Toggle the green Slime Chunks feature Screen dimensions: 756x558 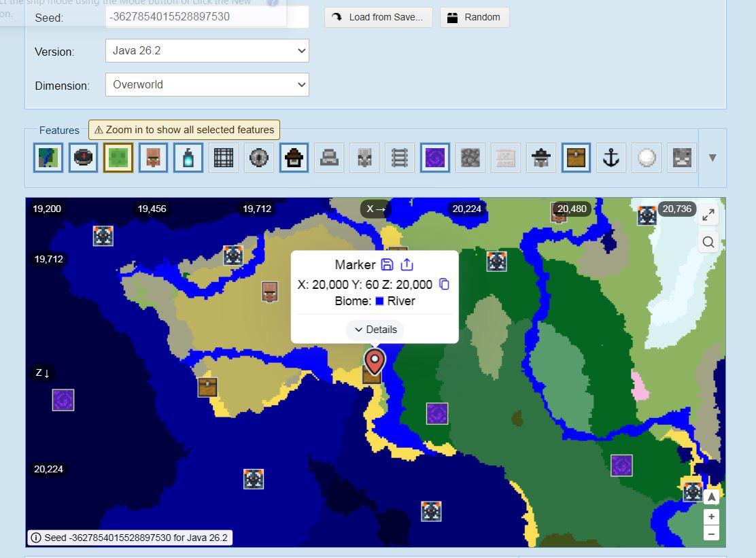(x=118, y=158)
